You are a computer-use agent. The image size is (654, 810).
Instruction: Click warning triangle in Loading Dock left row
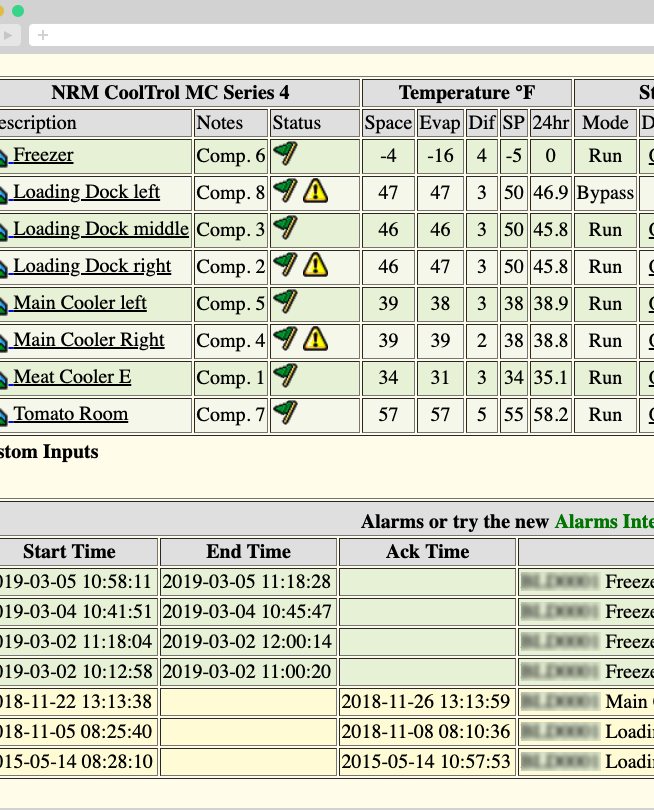tap(315, 191)
